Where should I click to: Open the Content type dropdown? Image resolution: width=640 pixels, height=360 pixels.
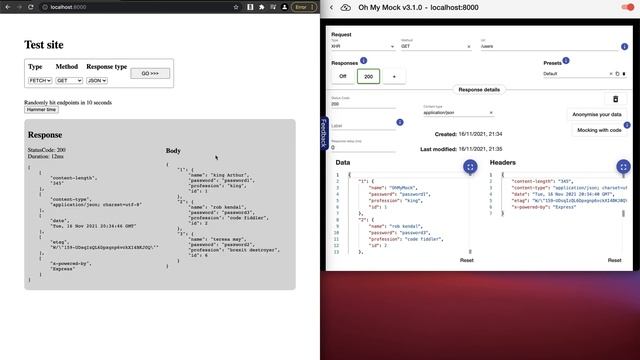click(458, 112)
